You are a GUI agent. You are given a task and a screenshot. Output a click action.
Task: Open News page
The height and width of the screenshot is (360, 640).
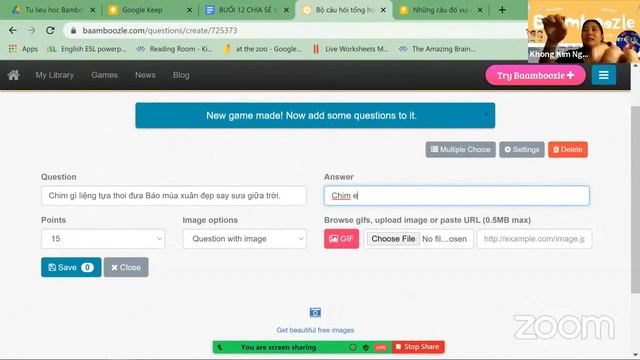145,75
